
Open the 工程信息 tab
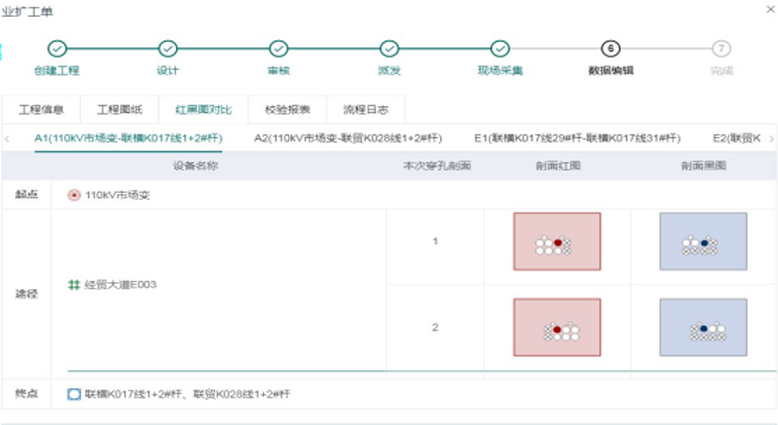pyautogui.click(x=42, y=110)
